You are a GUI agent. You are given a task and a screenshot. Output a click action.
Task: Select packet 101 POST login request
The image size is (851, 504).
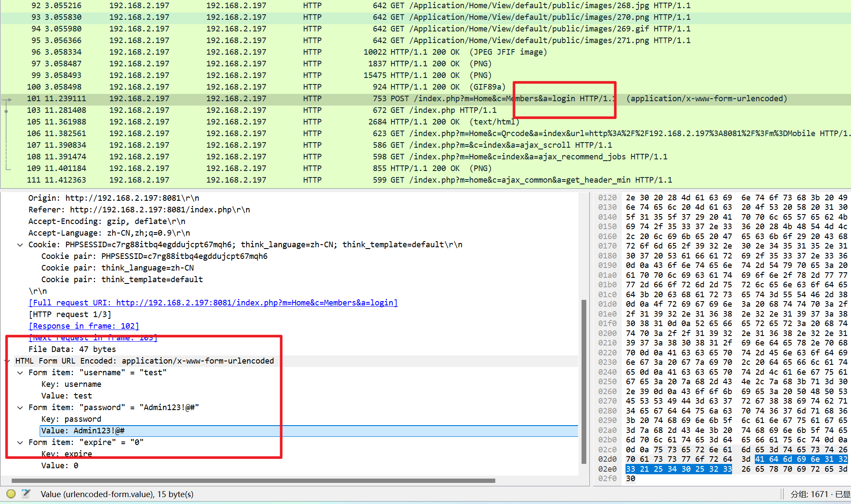tap(425, 99)
